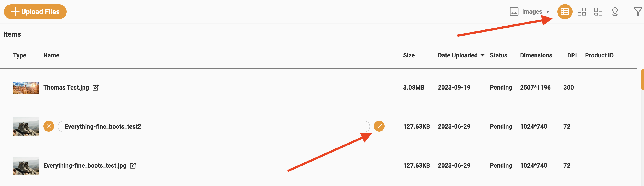Open the boots thumbnail being renamed

[x=26, y=127]
